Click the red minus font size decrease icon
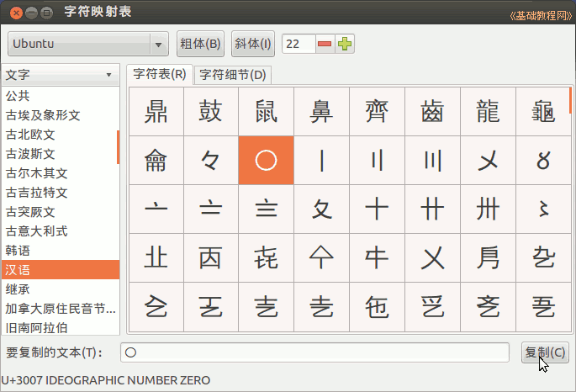Screen dimensions: 576x392 (x=325, y=44)
